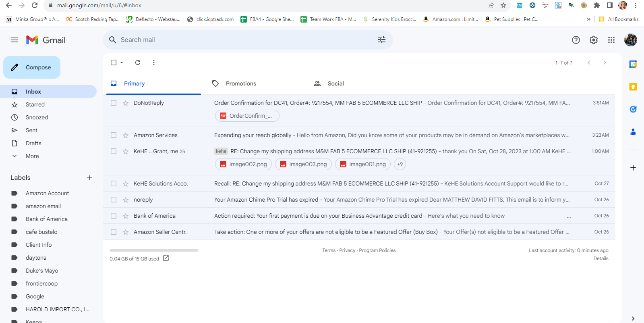Image resolution: width=644 pixels, height=323 pixels.
Task: Show the +9 more attachments chip
Action: (x=400, y=164)
